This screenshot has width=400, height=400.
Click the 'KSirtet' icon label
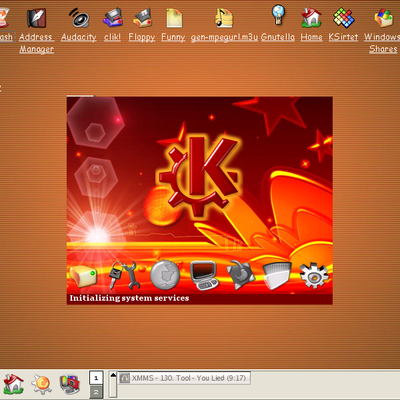tap(343, 37)
